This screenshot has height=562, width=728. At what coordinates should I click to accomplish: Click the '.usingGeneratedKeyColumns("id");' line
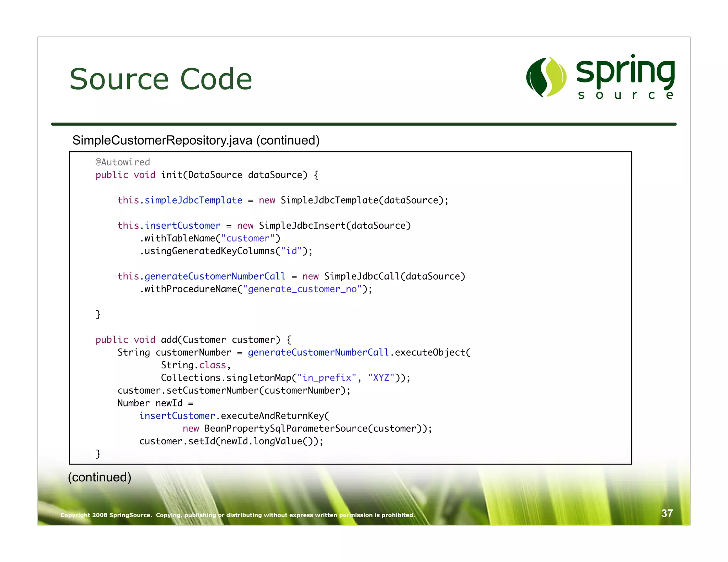[x=226, y=251]
